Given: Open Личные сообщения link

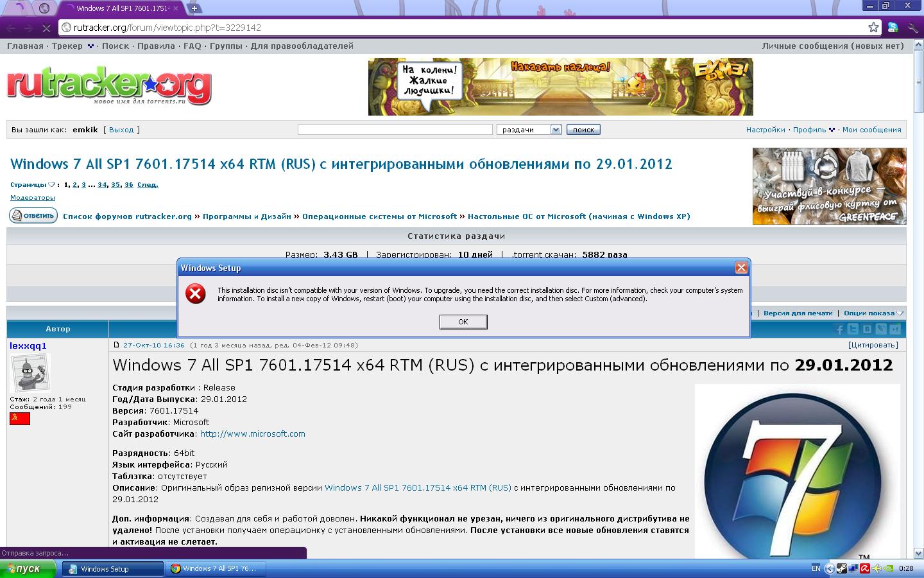Looking at the screenshot, I should 833,46.
